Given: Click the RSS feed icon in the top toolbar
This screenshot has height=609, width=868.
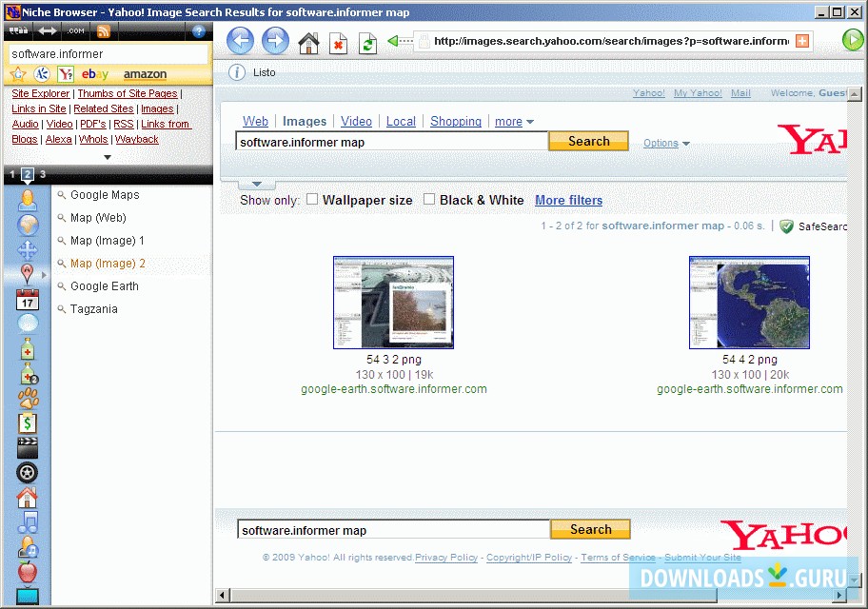Looking at the screenshot, I should [x=103, y=29].
